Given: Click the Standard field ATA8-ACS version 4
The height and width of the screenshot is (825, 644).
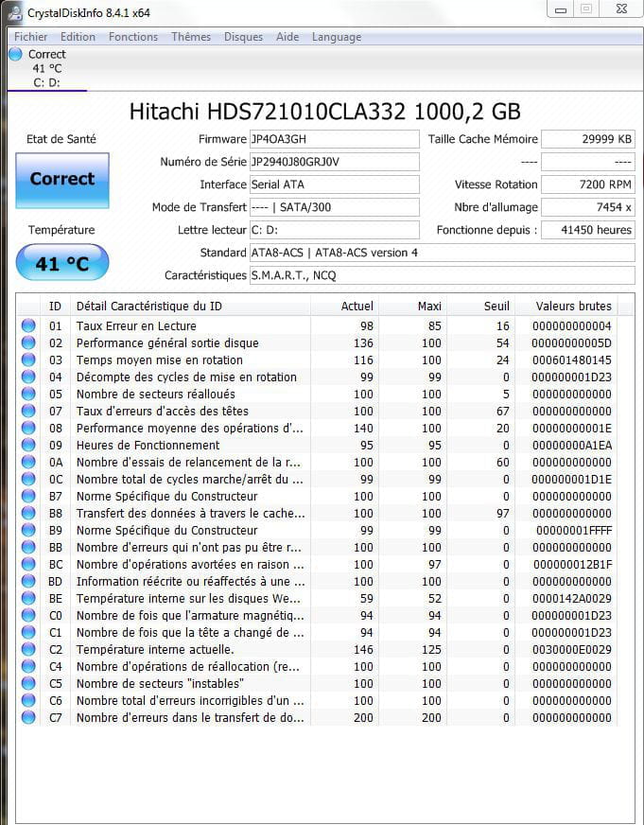Looking at the screenshot, I should (443, 253).
